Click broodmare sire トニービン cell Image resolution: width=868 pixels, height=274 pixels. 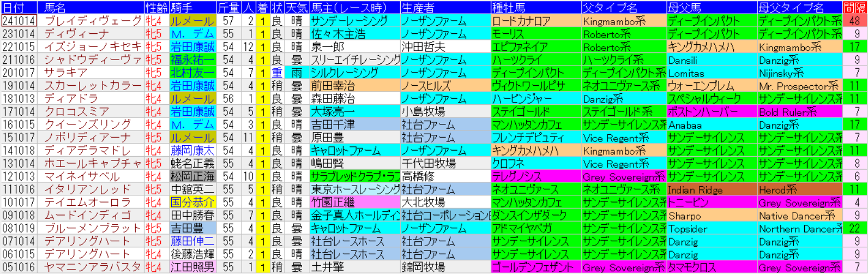point(712,202)
